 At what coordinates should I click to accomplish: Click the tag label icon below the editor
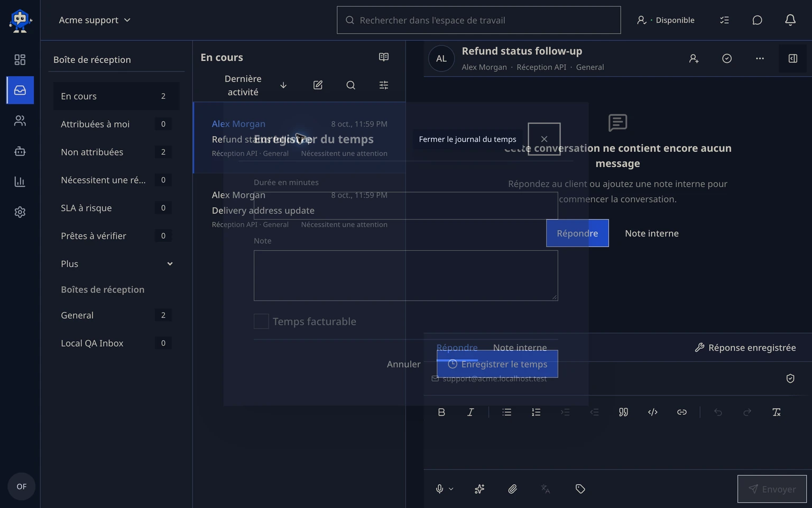[x=580, y=489]
